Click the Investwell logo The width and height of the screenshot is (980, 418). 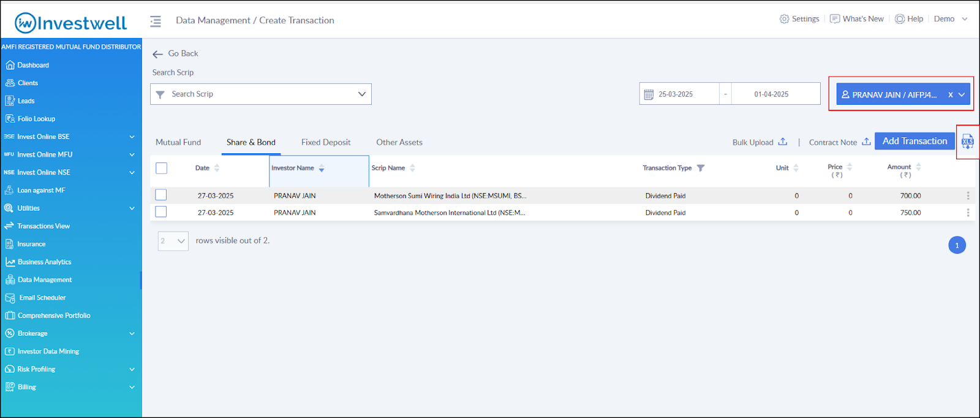point(70,23)
